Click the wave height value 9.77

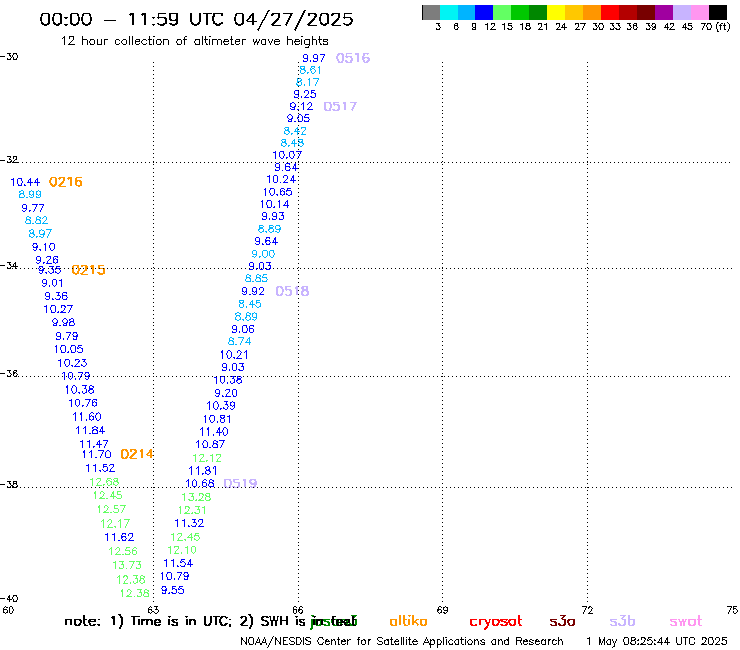[33, 208]
